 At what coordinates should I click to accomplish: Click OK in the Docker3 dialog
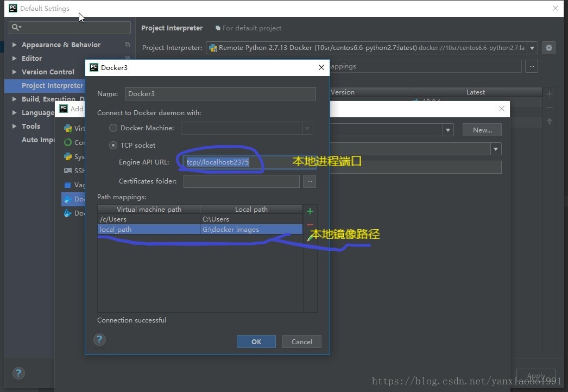tap(256, 342)
